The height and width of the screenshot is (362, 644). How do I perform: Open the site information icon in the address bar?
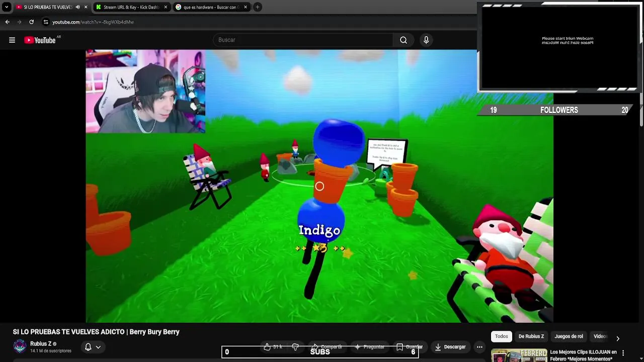pyautogui.click(x=46, y=22)
